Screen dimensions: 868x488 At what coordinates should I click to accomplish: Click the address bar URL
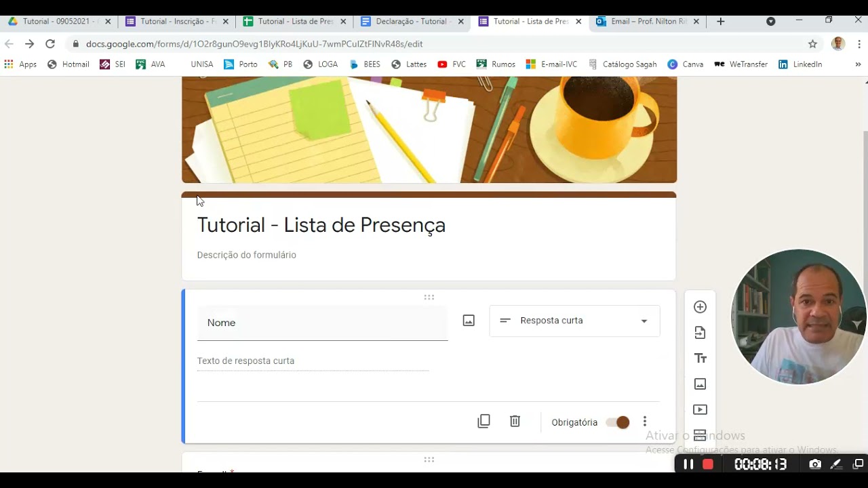click(254, 44)
